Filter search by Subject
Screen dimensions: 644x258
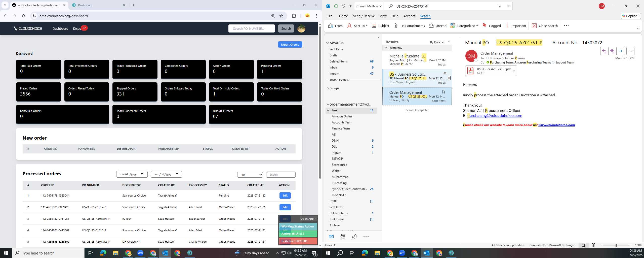coord(380,26)
